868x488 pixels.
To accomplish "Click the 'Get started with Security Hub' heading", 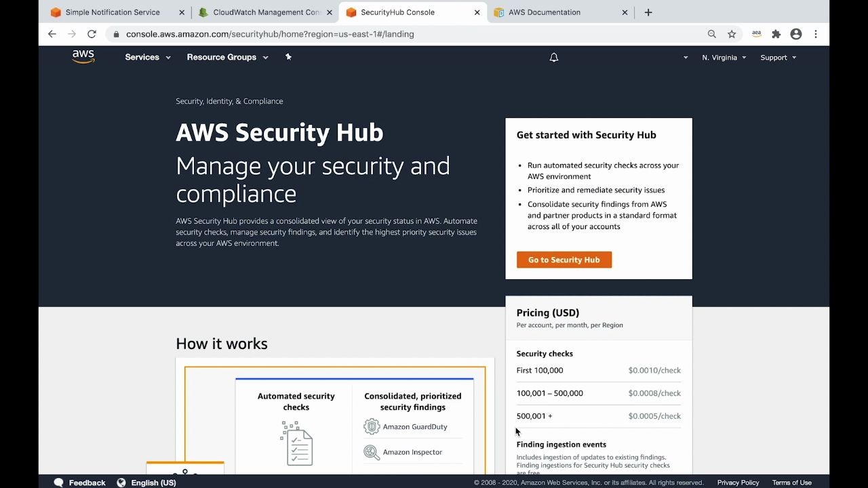I will [x=587, y=135].
